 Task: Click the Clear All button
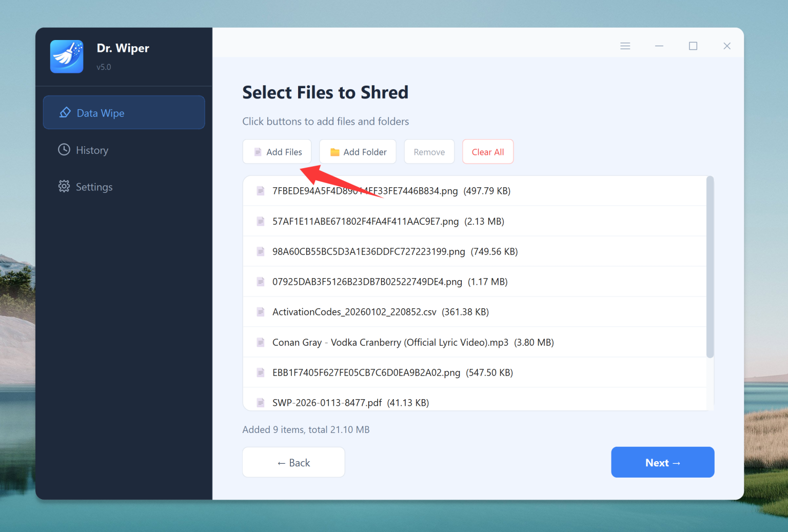point(487,151)
